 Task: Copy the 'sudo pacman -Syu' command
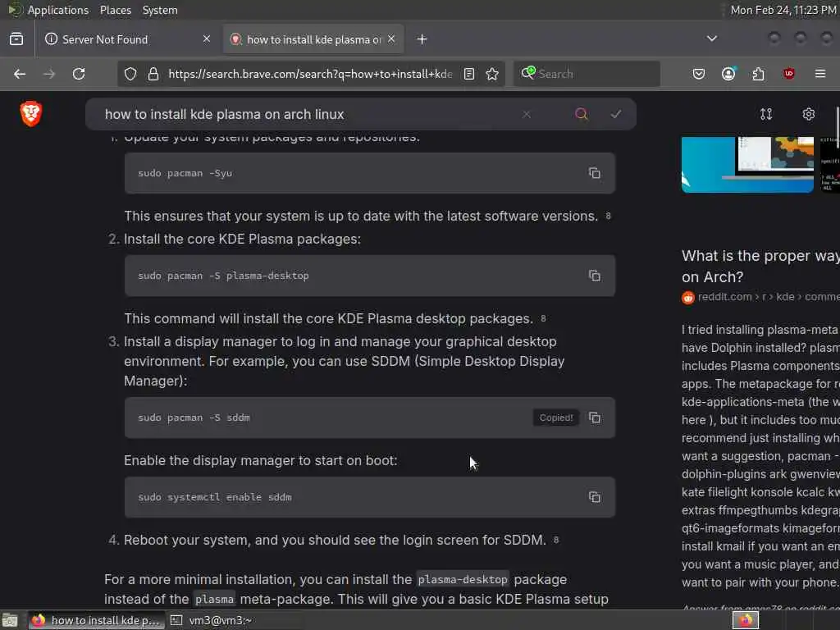point(594,173)
